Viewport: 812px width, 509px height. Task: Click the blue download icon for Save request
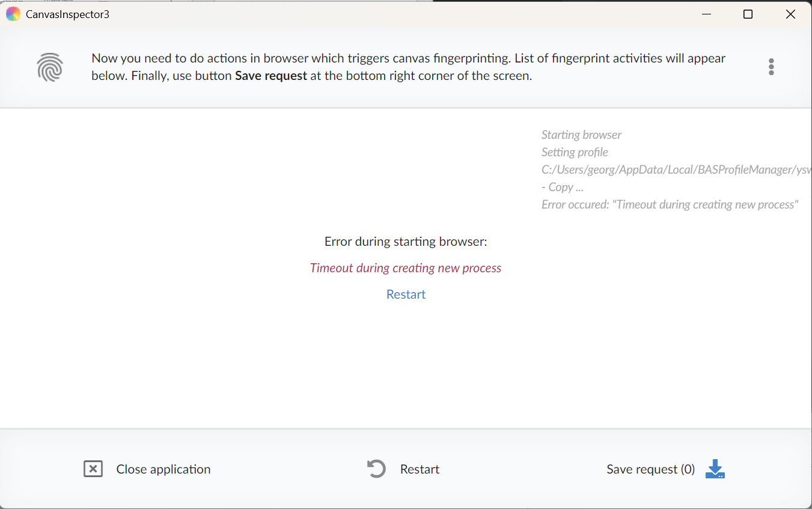(x=715, y=469)
